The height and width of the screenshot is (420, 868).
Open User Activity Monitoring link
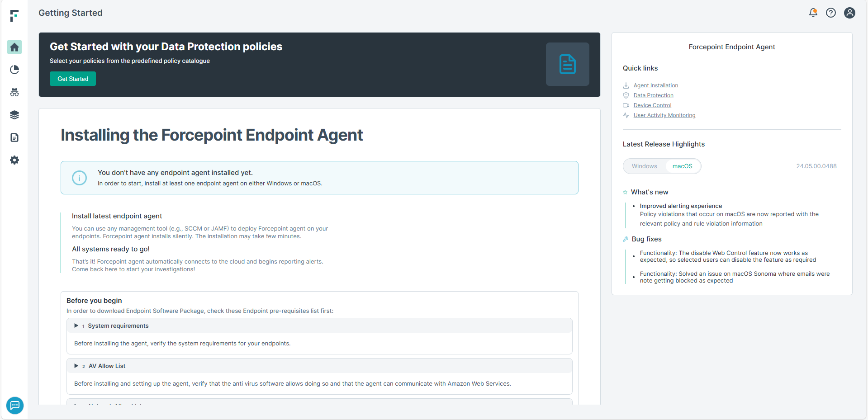pyautogui.click(x=664, y=115)
